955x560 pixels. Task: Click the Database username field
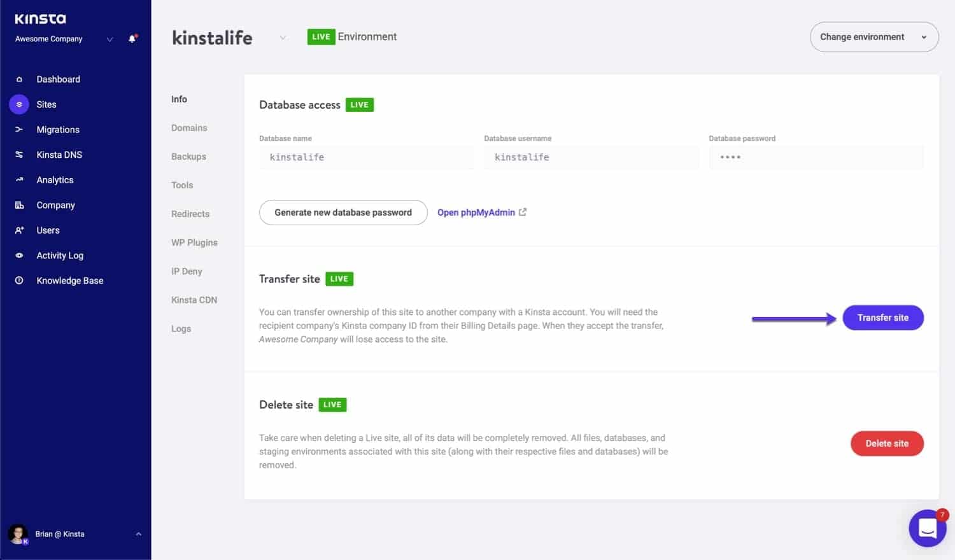point(591,157)
